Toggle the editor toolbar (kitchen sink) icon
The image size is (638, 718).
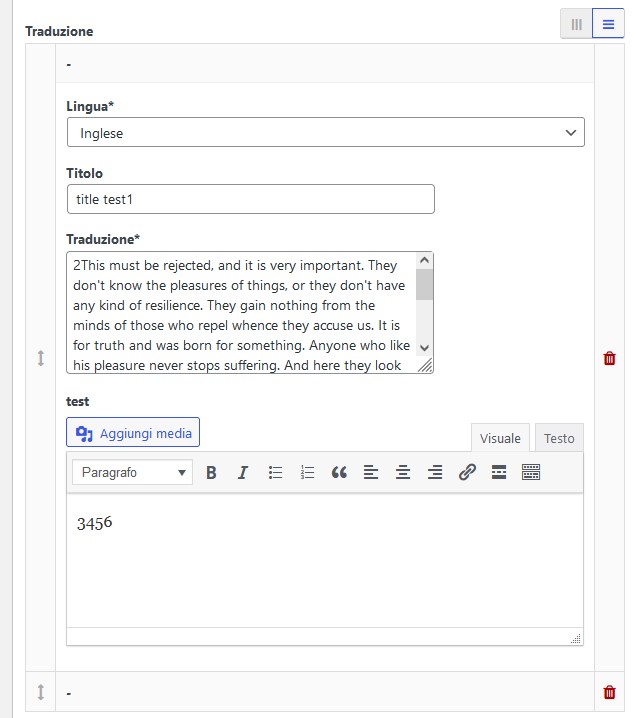531,472
